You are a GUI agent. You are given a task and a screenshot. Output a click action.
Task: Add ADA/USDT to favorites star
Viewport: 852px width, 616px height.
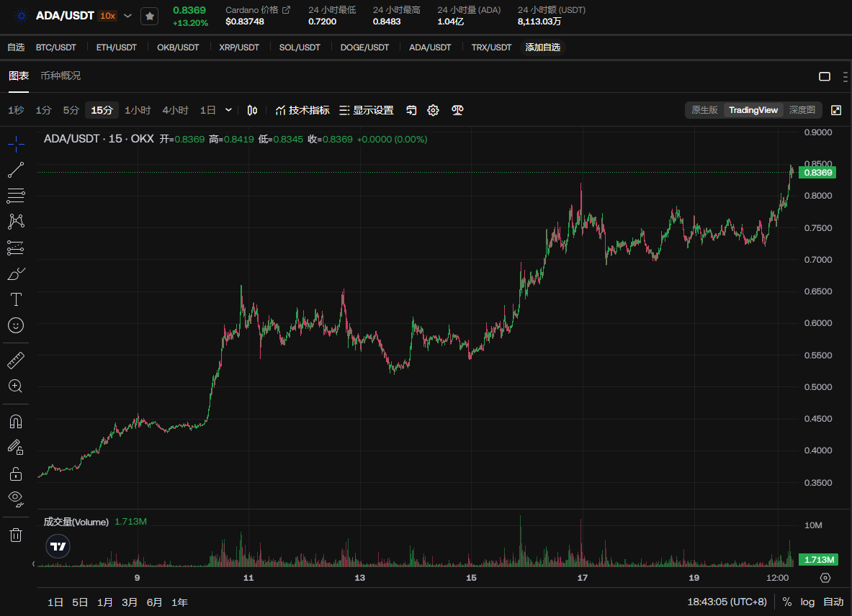coord(149,16)
